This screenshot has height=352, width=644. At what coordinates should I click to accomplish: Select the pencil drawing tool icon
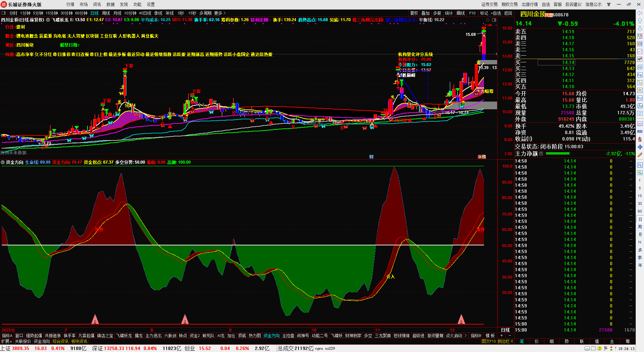[x=640, y=155]
